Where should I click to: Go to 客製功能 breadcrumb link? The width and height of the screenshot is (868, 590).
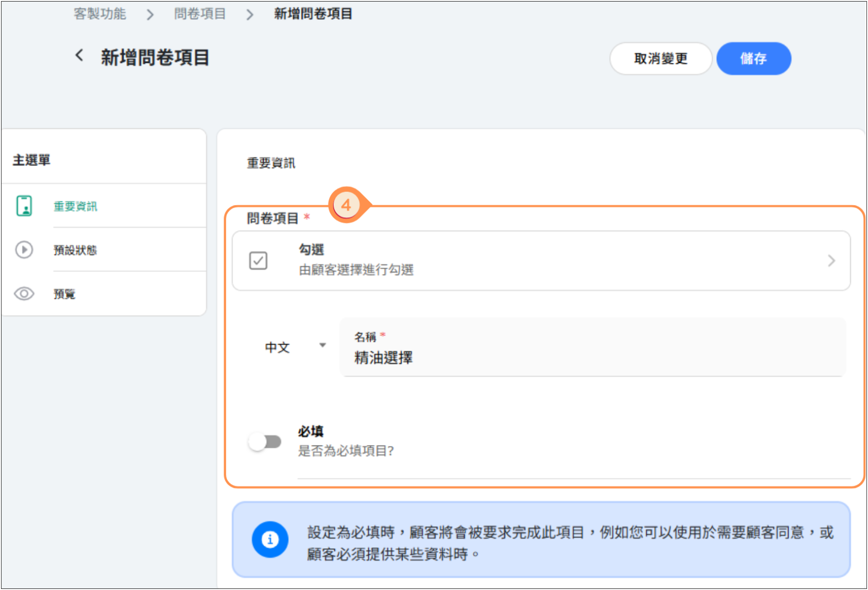click(100, 14)
